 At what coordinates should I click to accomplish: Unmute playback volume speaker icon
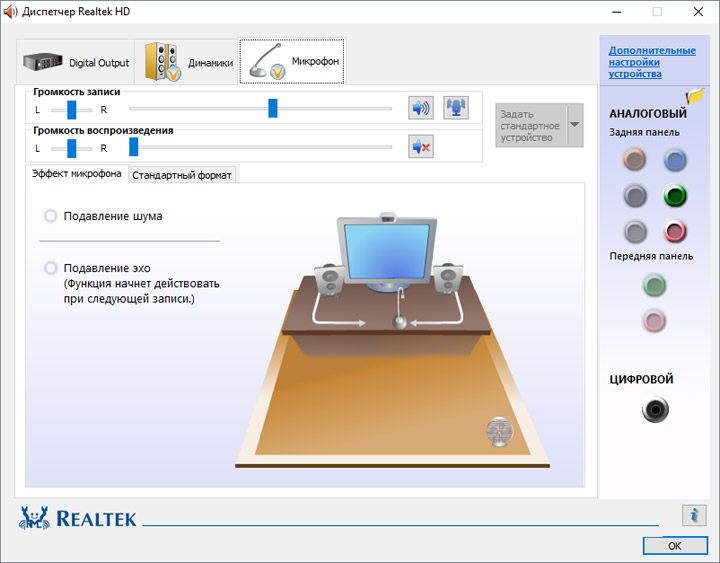[x=421, y=147]
